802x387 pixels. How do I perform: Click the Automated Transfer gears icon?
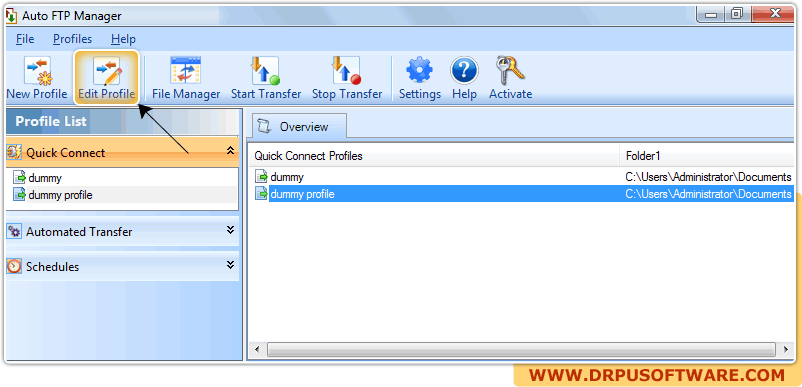click(x=14, y=232)
